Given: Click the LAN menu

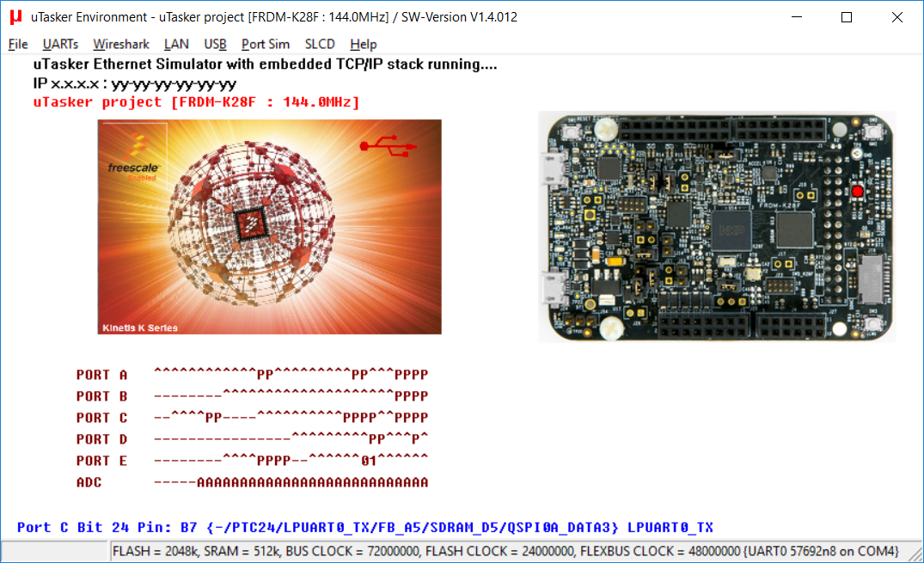Looking at the screenshot, I should tap(176, 44).
